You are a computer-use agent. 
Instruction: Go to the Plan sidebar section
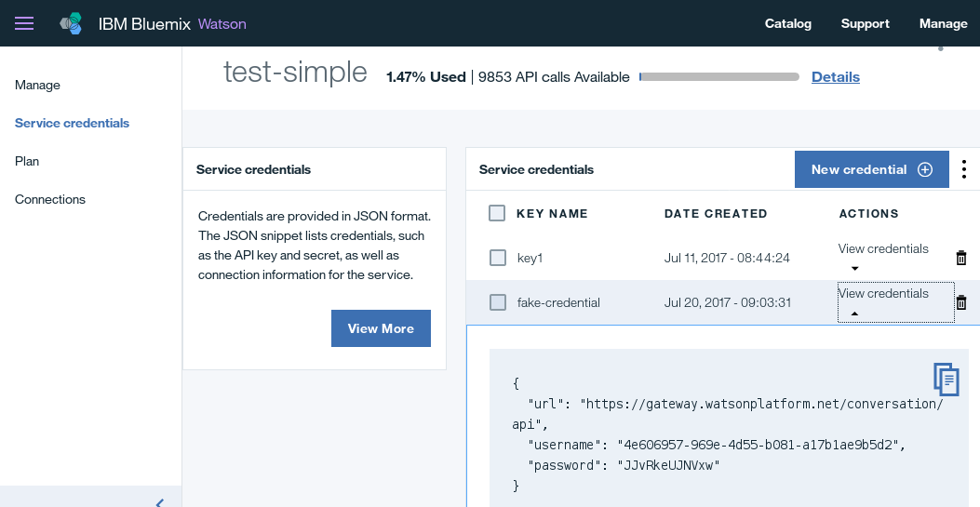(x=27, y=161)
